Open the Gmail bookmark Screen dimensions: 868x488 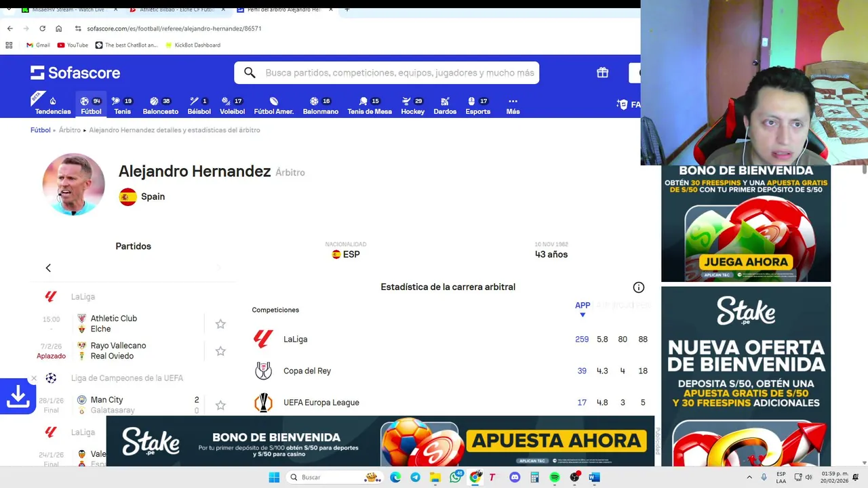point(38,45)
